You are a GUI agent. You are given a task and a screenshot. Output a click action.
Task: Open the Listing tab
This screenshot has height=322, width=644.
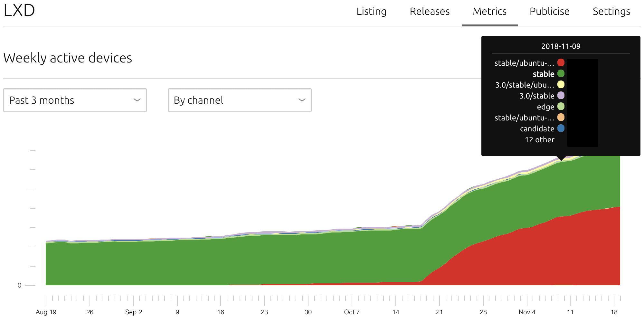point(371,12)
